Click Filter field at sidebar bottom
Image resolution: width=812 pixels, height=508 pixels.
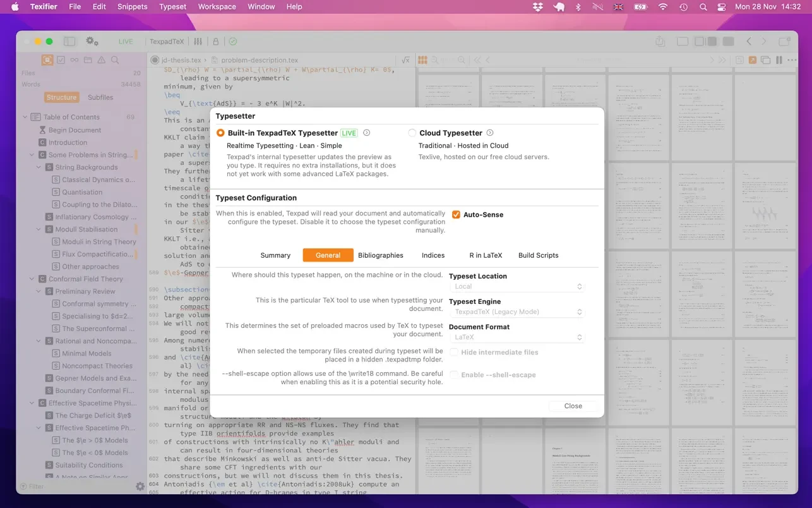76,487
